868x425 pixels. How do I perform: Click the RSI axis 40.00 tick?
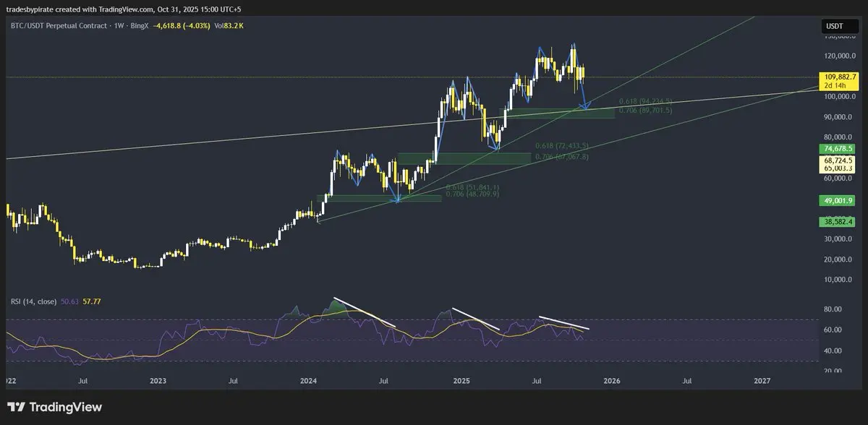(833, 351)
